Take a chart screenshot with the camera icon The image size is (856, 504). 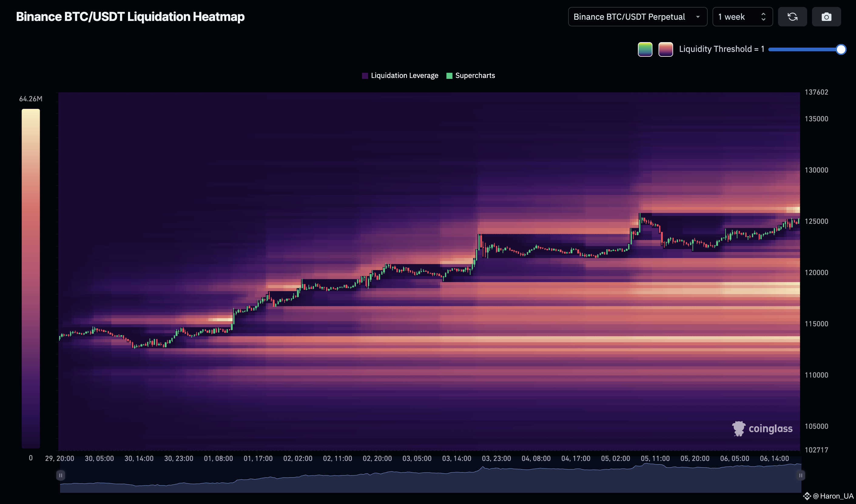coord(826,17)
